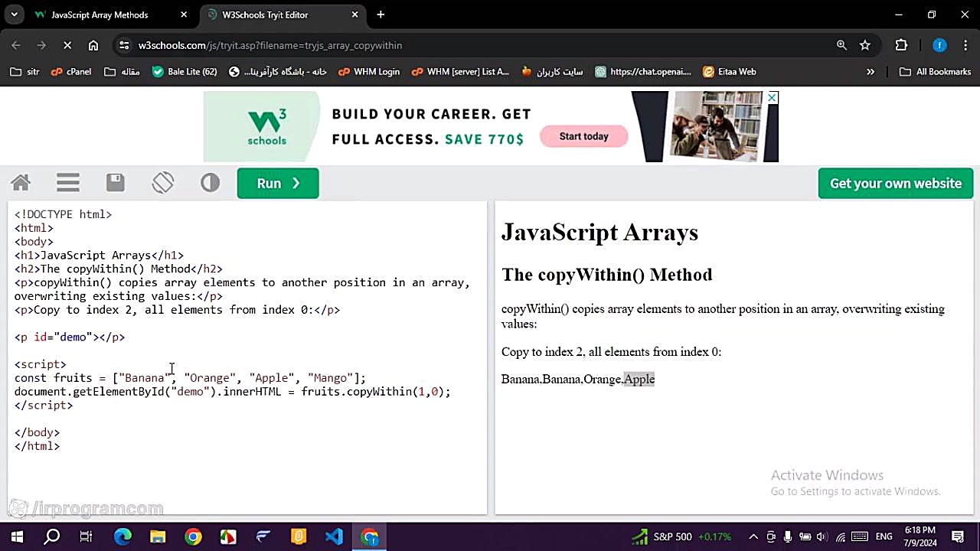The image size is (980, 551).
Task: Click Start today in the ad banner
Action: coord(583,136)
